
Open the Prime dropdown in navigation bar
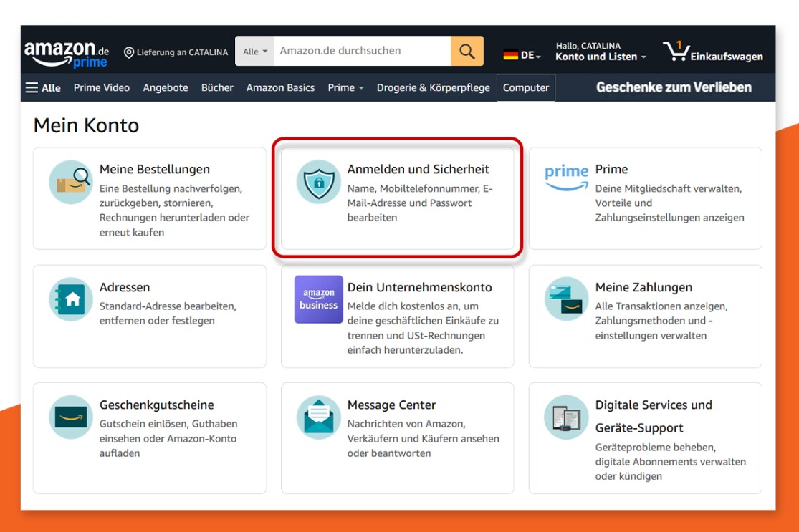click(345, 87)
